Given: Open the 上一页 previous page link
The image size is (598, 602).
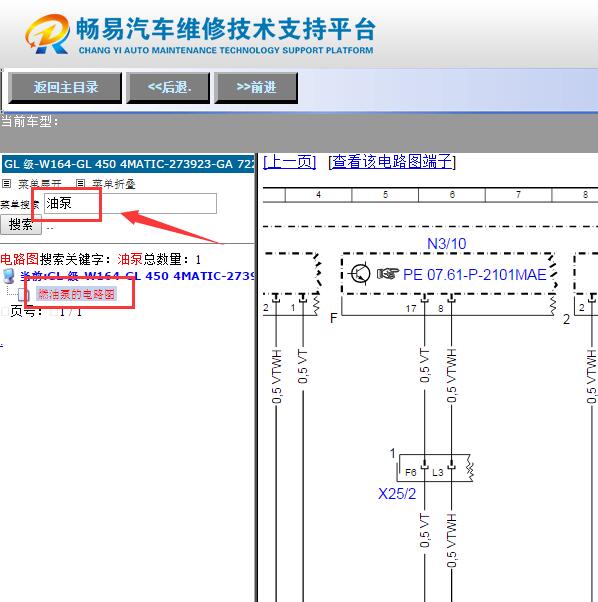Looking at the screenshot, I should (x=290, y=162).
